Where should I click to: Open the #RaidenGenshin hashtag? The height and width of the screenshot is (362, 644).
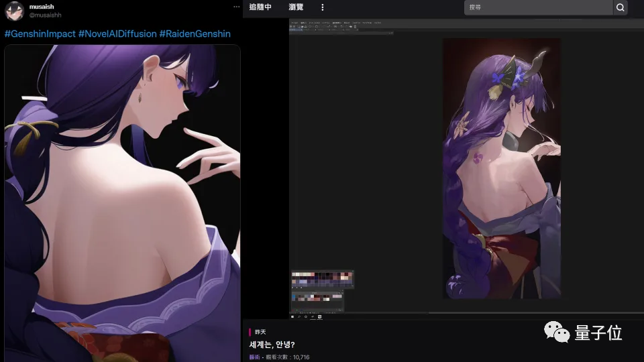pyautogui.click(x=195, y=34)
